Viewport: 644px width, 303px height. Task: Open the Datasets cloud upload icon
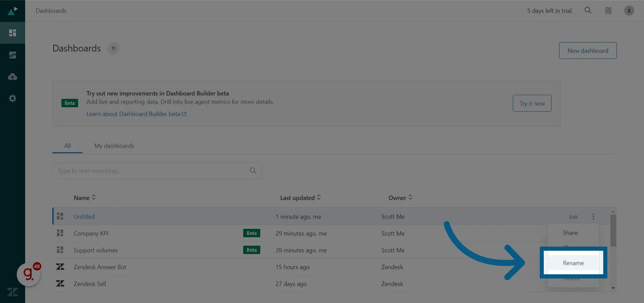click(12, 77)
